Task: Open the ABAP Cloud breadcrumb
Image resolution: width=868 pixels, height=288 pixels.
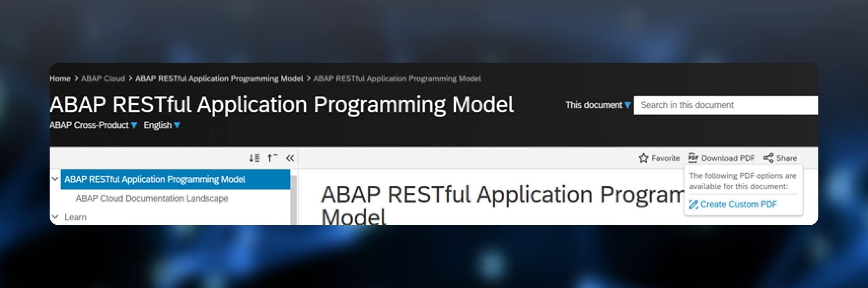Action: [x=103, y=79]
